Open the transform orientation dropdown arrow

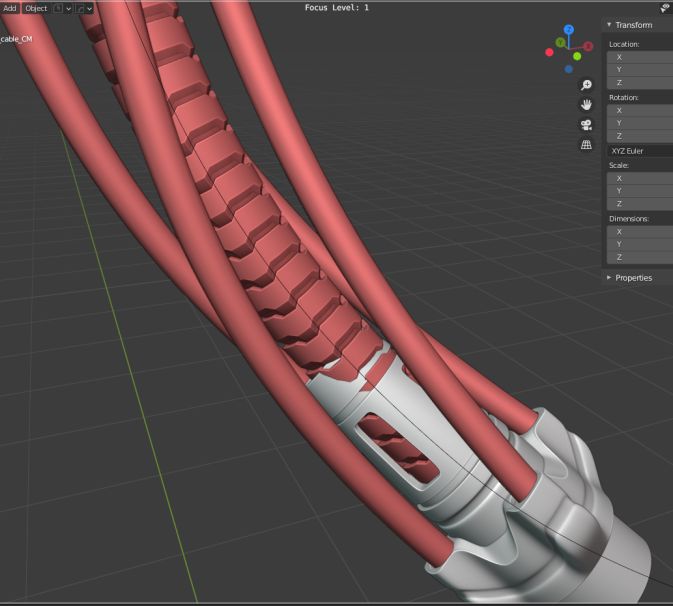click(68, 8)
